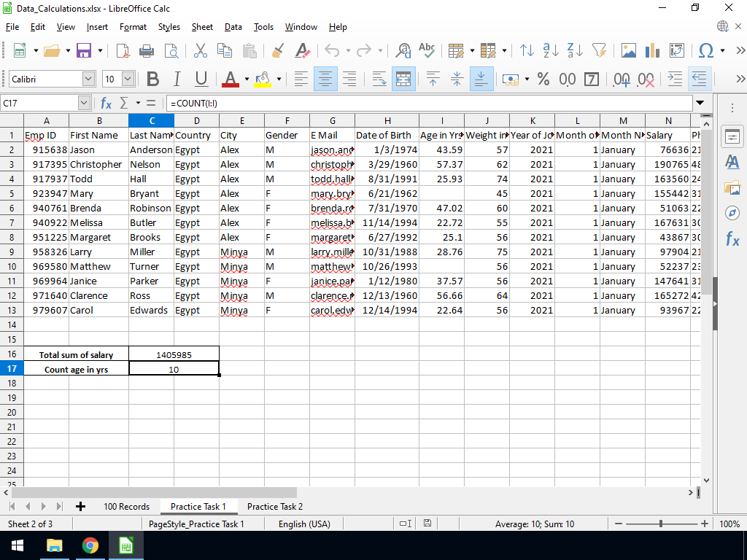Open the Data menu

233,27
